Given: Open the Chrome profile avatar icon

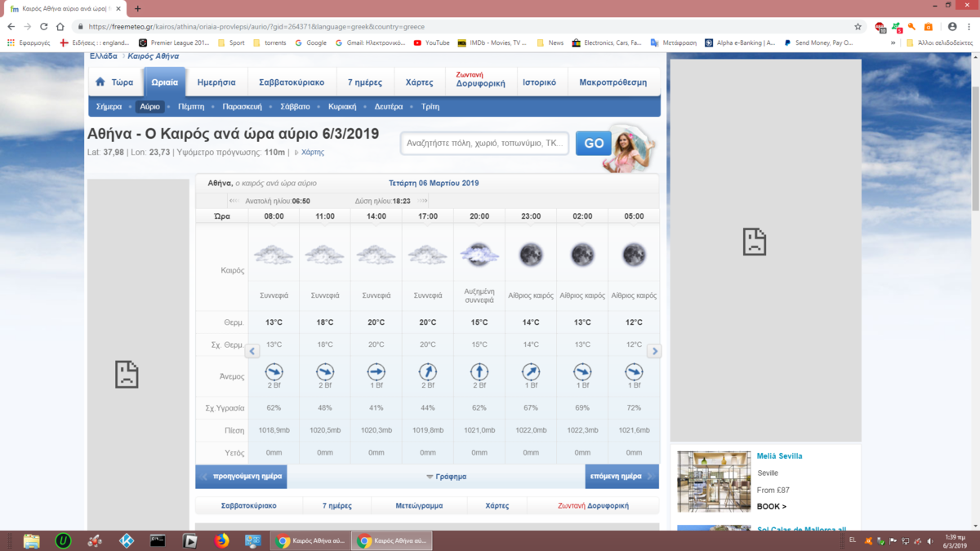Looking at the screenshot, I should pyautogui.click(x=952, y=26).
